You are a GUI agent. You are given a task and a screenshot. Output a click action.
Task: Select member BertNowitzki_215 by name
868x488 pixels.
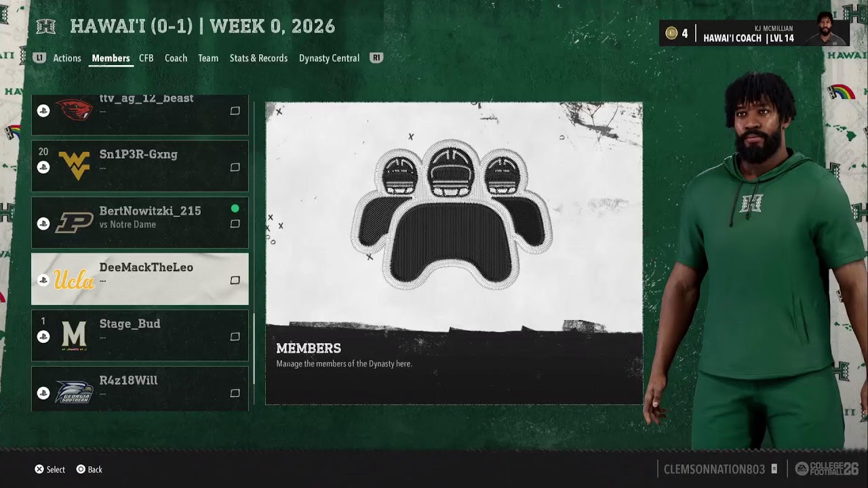[x=150, y=211]
